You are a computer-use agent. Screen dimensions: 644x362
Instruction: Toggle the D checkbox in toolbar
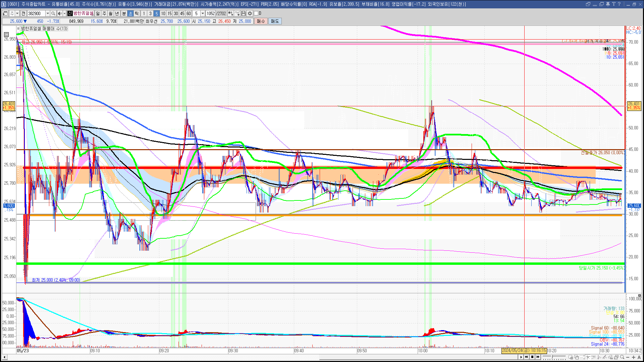256,13
